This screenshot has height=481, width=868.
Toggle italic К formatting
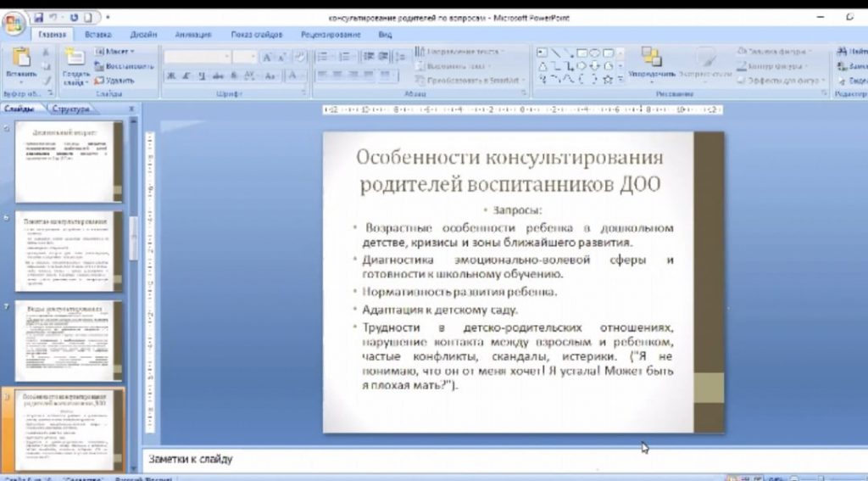tap(186, 76)
